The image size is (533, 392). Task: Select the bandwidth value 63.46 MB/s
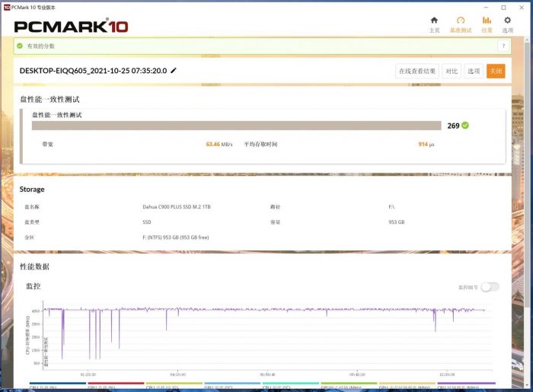pyautogui.click(x=219, y=144)
